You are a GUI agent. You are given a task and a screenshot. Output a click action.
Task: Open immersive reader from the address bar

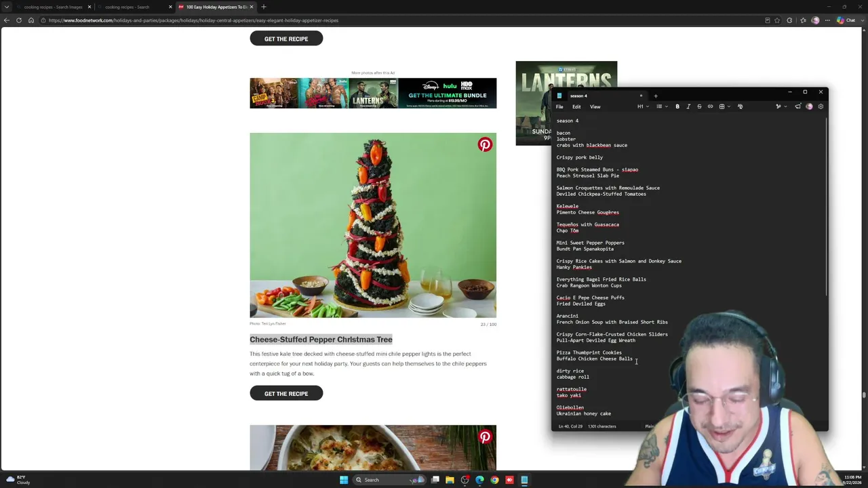(x=767, y=20)
